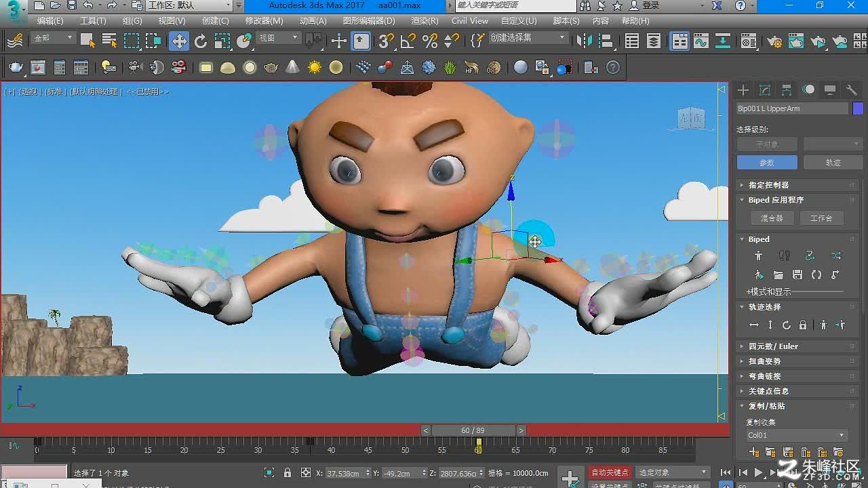Collapse the 复制/粘贴 rollout

(796, 406)
